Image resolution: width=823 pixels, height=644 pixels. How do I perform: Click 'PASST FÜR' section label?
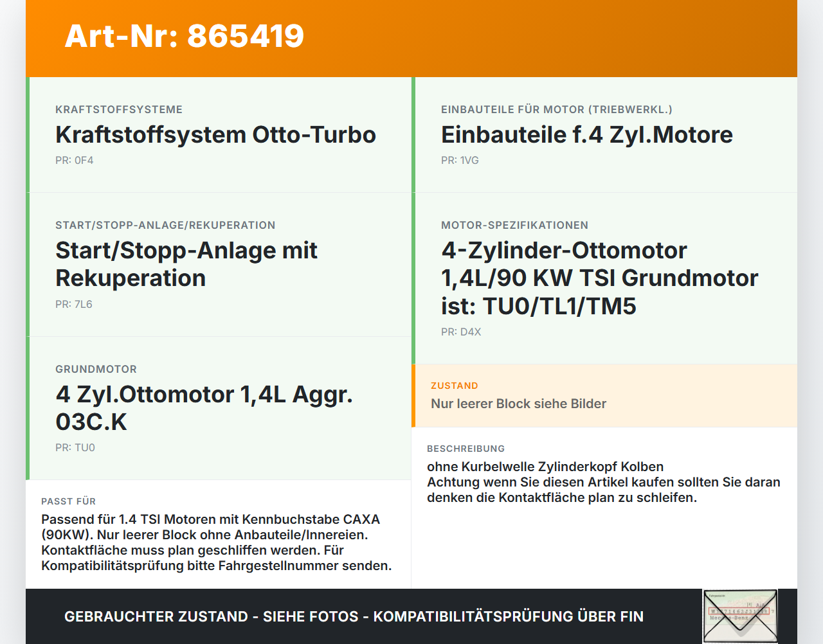tap(68, 501)
